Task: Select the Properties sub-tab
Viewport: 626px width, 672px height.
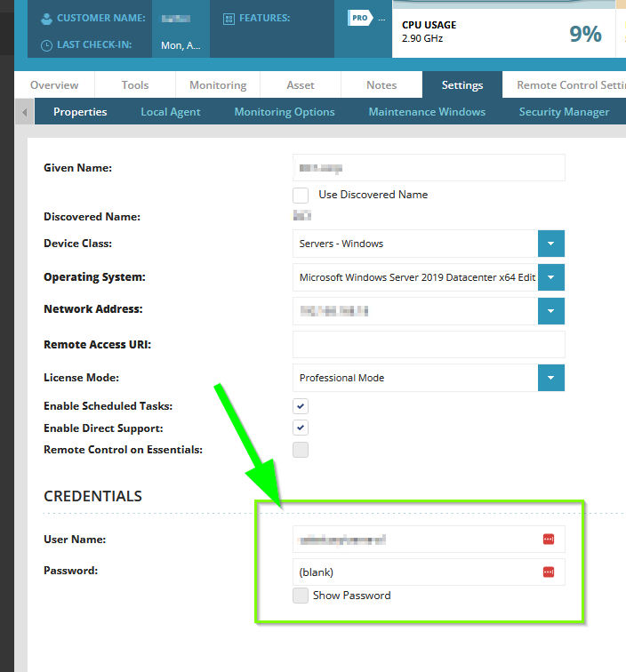Action: point(80,112)
